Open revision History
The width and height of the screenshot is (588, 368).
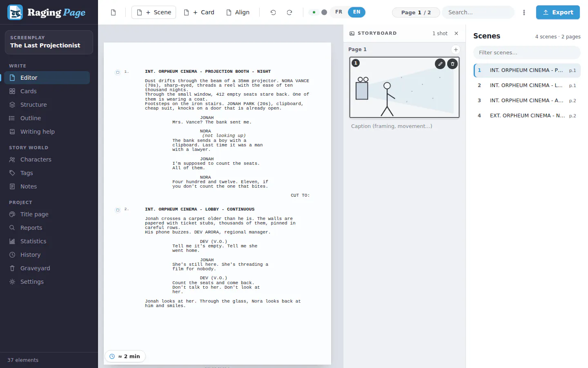[x=47, y=255]
